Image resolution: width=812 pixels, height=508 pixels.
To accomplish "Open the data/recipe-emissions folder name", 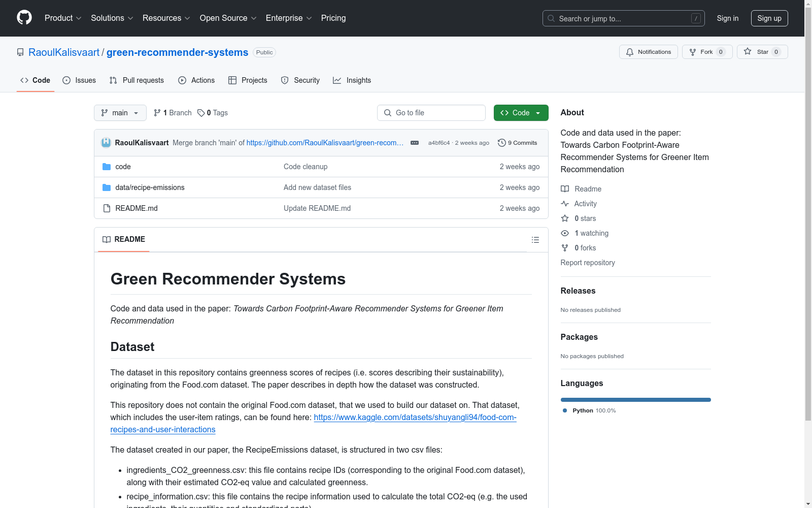I will tap(150, 187).
